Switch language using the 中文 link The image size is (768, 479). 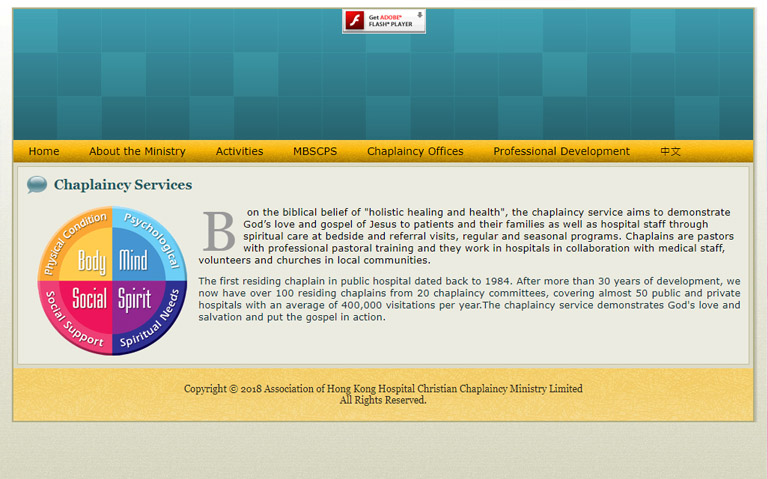point(670,151)
